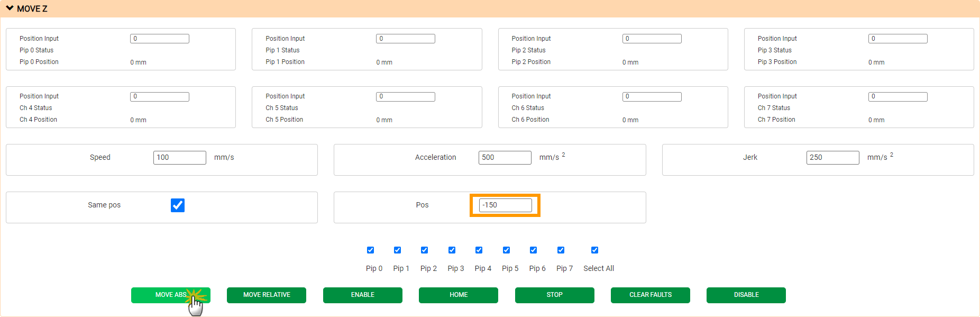Toggle the Same pos checkbox
Viewport: 980px width, 317px height.
[x=178, y=205]
